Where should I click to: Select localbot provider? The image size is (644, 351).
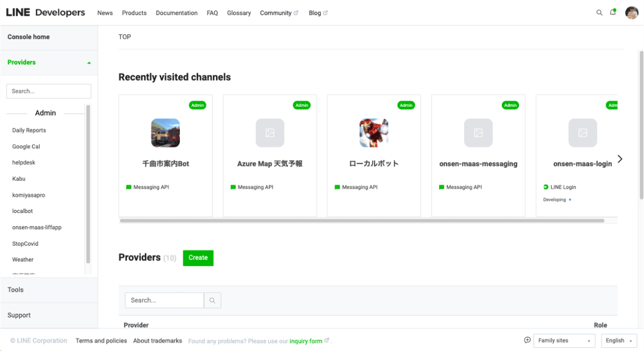tap(23, 211)
